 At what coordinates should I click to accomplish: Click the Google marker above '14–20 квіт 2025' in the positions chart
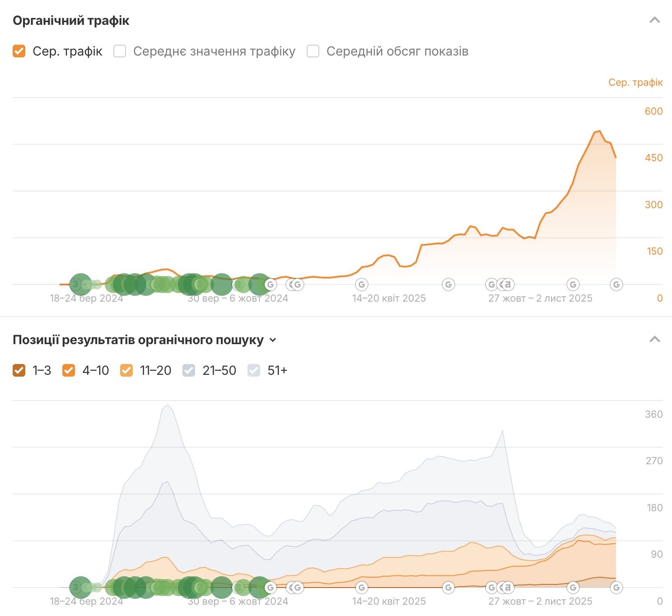361,588
